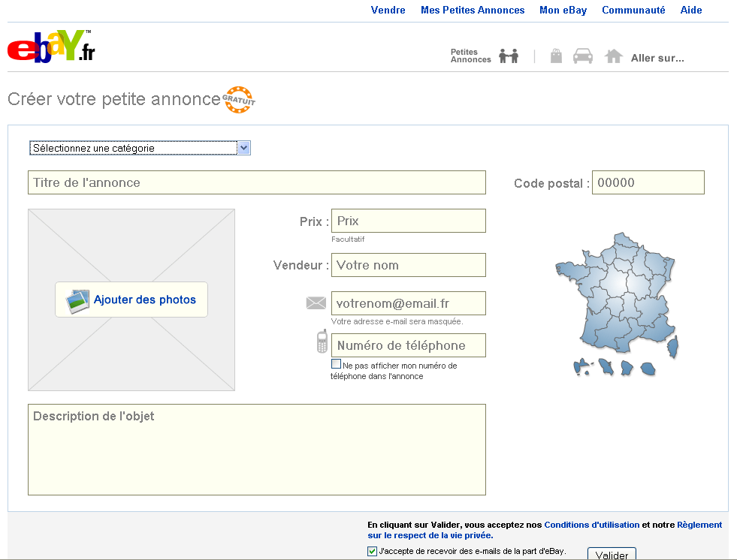Open the Sélectionnez une catégorie dropdown
Viewport: 737px width, 560px height.
coord(140,148)
